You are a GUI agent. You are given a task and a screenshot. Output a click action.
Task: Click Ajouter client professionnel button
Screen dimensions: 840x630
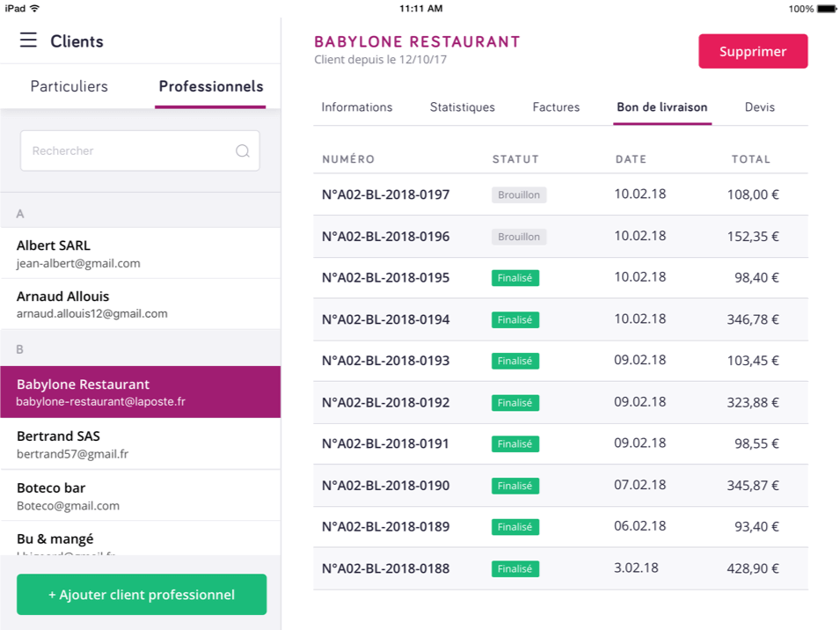pyautogui.click(x=142, y=595)
